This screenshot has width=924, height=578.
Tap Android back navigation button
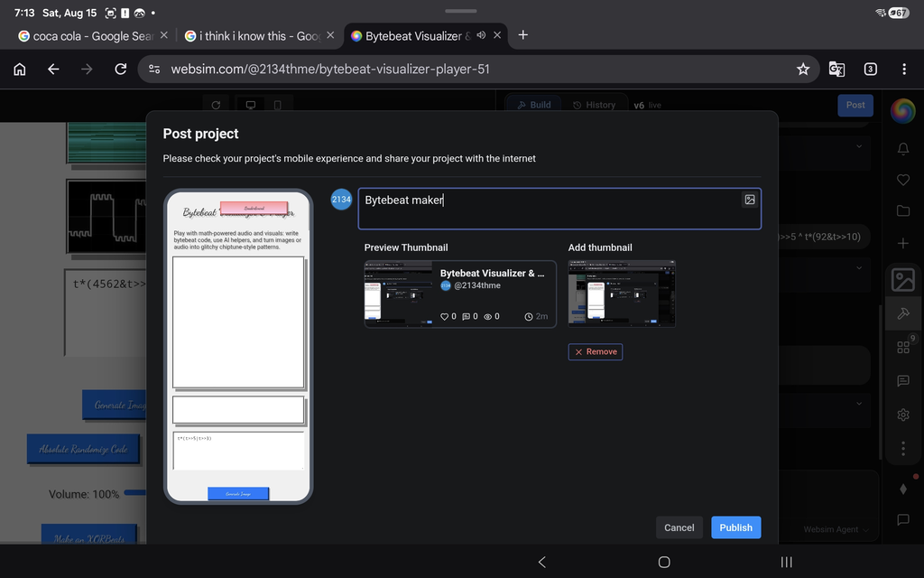(542, 562)
